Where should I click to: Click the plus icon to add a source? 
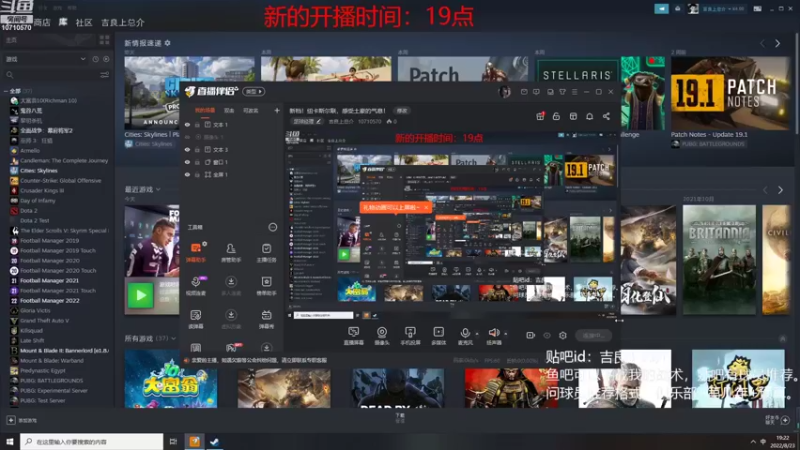[x=277, y=110]
